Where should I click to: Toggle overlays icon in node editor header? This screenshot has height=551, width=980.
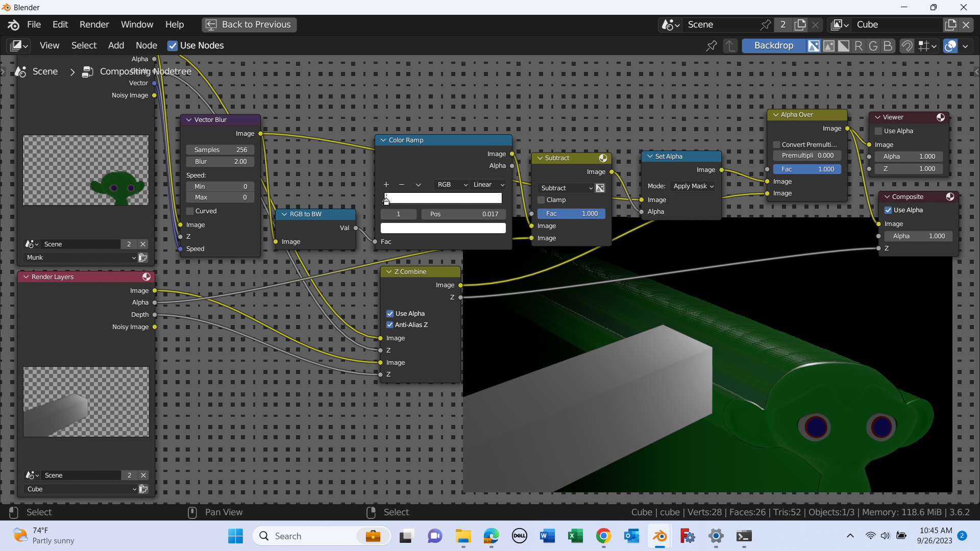[950, 46]
